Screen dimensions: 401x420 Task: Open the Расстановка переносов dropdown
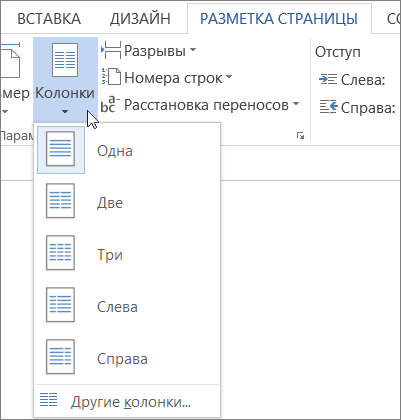coord(212,105)
